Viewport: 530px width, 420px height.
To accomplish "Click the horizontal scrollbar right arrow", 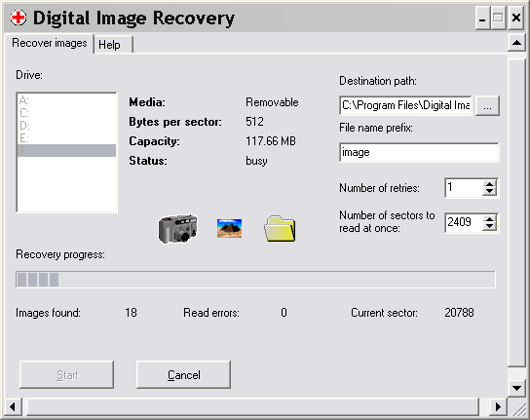I will tap(498, 406).
